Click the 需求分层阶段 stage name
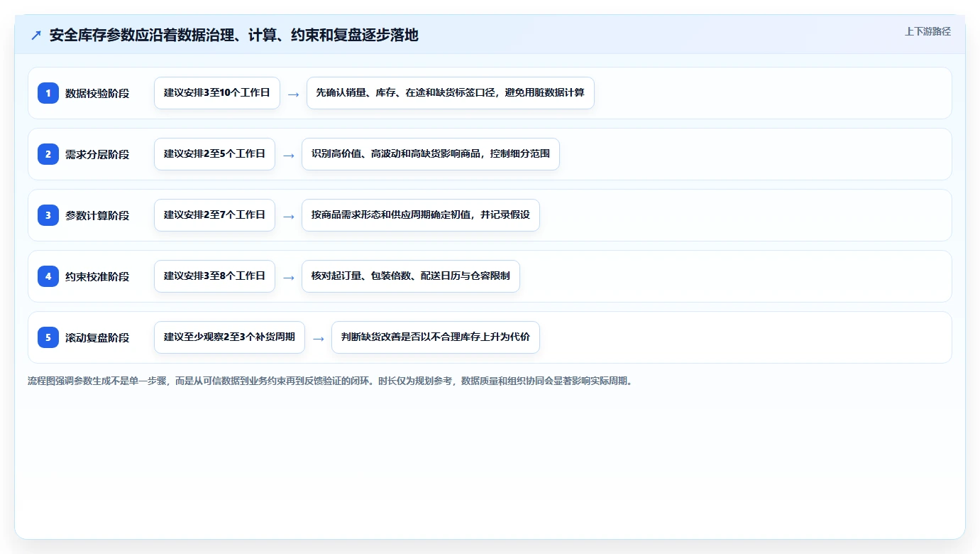Viewport: 980px width, 554px height. click(97, 154)
